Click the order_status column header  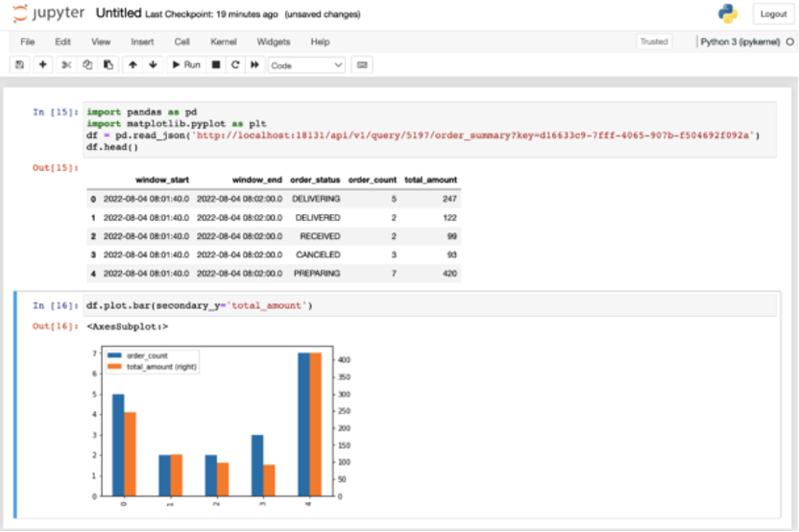click(x=315, y=180)
